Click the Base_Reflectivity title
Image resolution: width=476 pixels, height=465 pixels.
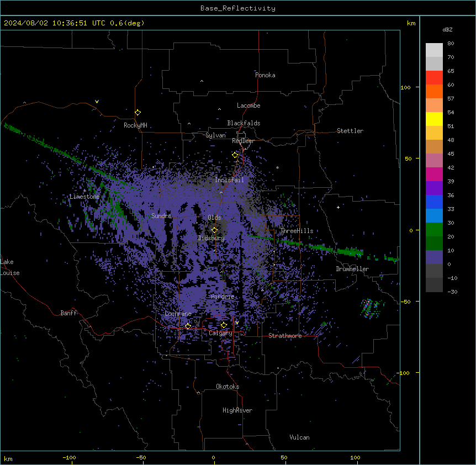[x=238, y=8]
